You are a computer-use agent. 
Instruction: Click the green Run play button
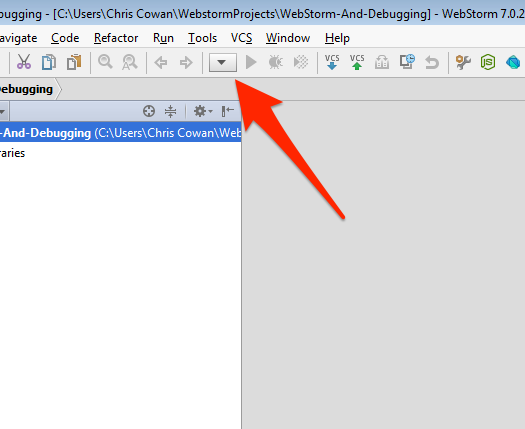(251, 62)
